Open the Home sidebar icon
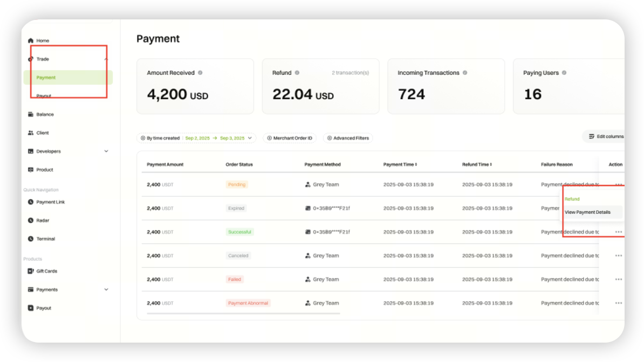Image resolution: width=644 pixels, height=362 pixels. 31,40
